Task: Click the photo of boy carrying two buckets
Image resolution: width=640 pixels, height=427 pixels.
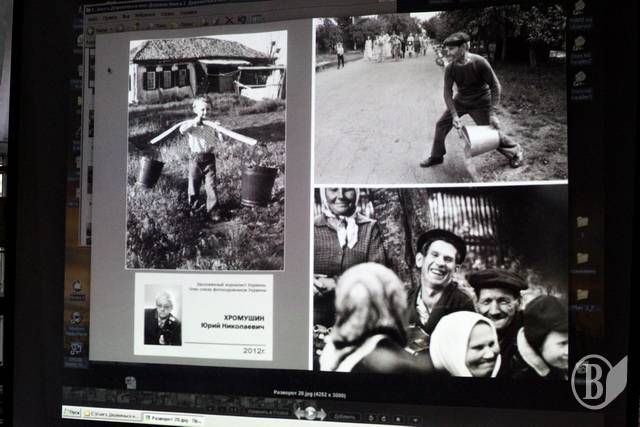Action: [x=206, y=150]
